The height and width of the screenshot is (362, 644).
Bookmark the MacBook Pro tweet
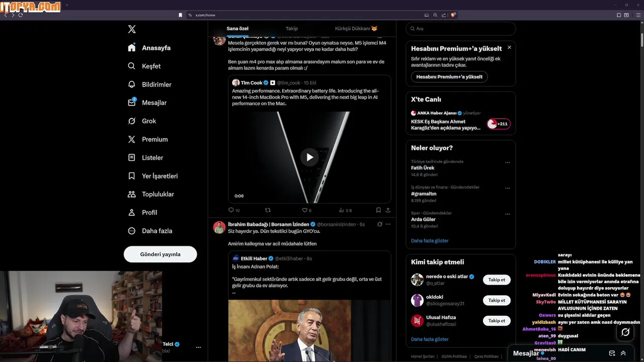(x=378, y=210)
